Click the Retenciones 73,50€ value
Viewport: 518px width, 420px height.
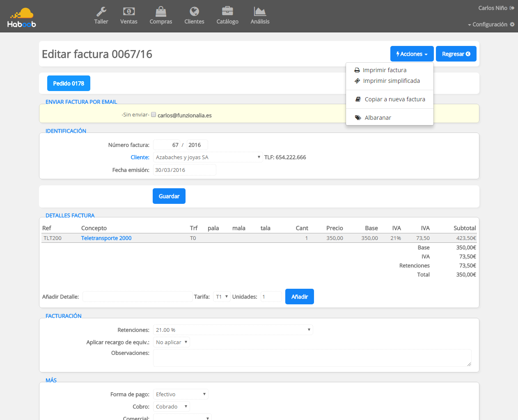468,266
